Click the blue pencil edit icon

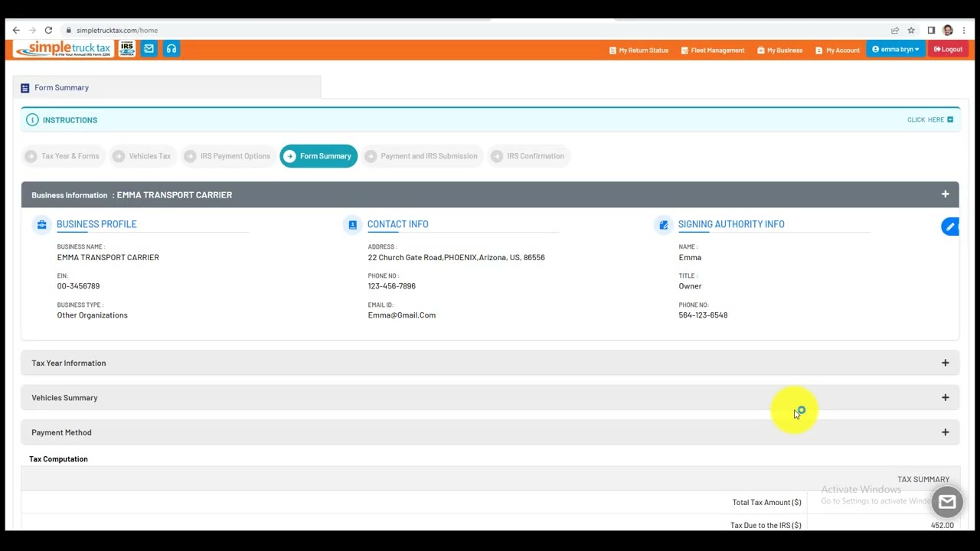pyautogui.click(x=950, y=227)
